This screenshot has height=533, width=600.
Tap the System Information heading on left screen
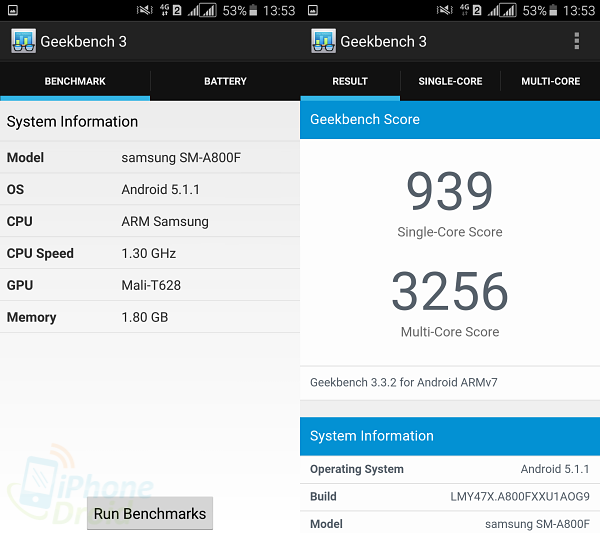72,122
